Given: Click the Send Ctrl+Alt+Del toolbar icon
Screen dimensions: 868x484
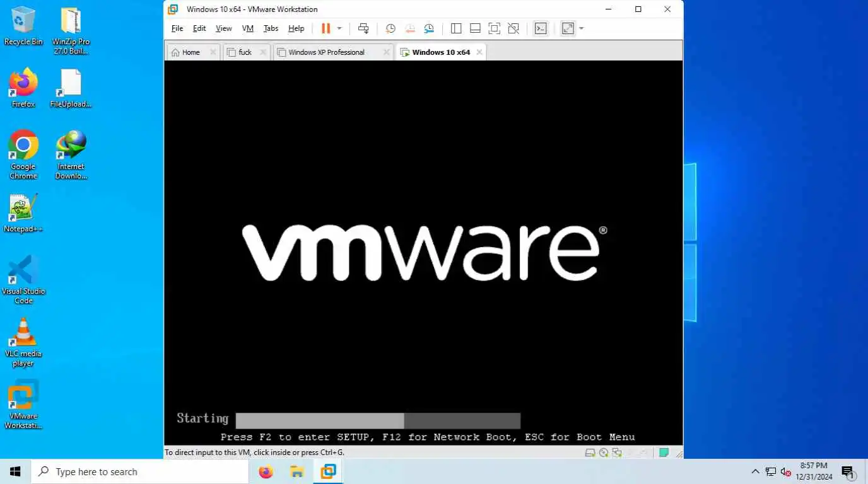Looking at the screenshot, I should (363, 28).
